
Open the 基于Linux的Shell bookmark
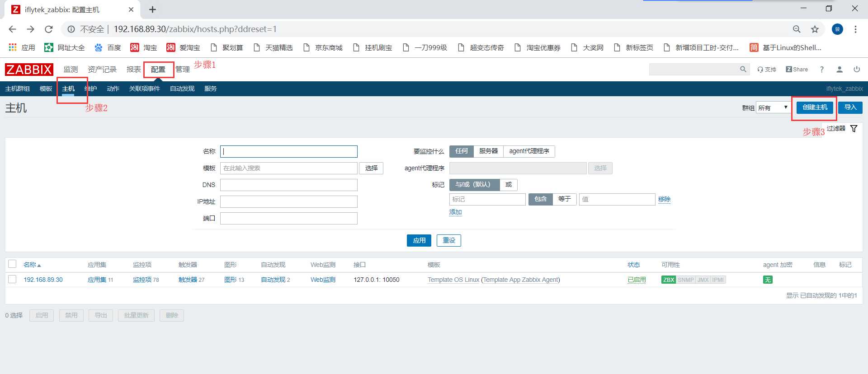click(x=785, y=47)
